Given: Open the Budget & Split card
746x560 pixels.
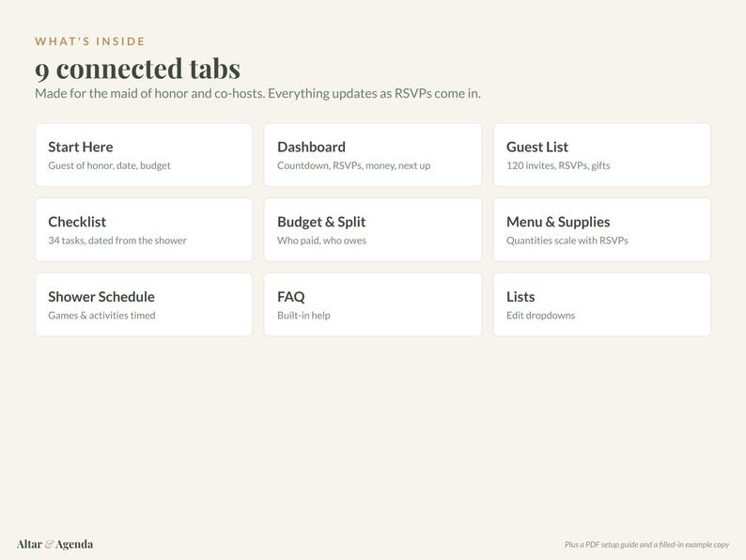Looking at the screenshot, I should tap(372, 229).
